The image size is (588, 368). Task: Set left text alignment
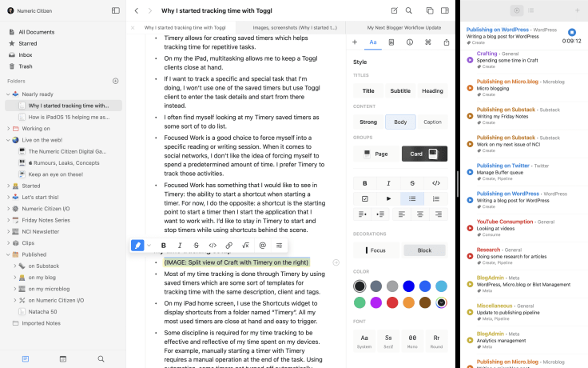click(x=402, y=214)
